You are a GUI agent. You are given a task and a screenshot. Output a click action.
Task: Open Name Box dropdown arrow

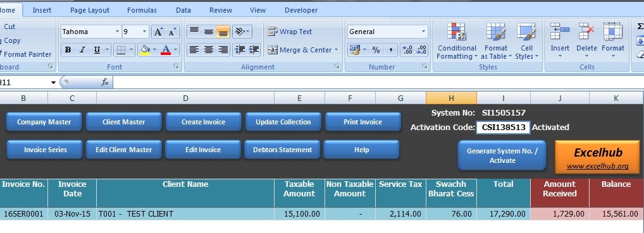[53, 83]
